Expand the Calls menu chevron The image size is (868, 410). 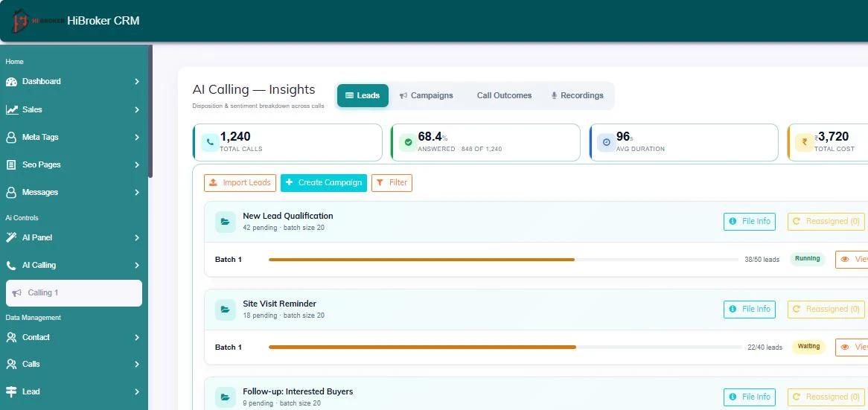(x=137, y=364)
